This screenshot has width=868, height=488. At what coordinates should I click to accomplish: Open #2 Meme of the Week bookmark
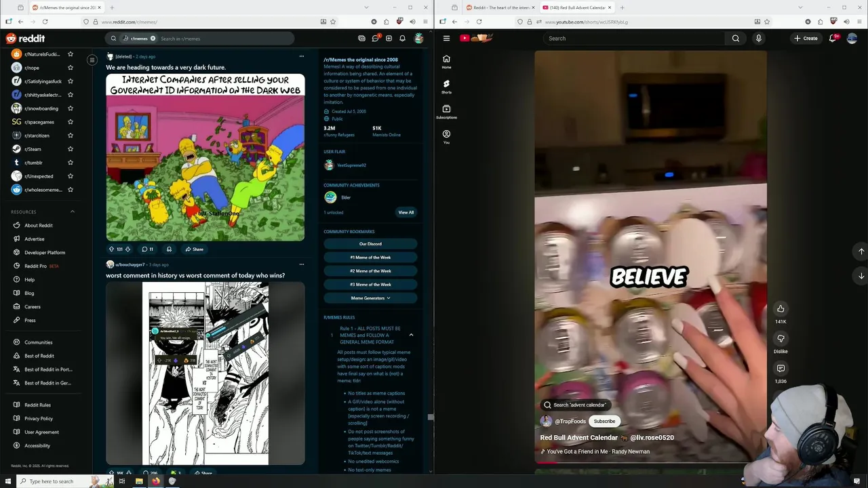pos(370,271)
